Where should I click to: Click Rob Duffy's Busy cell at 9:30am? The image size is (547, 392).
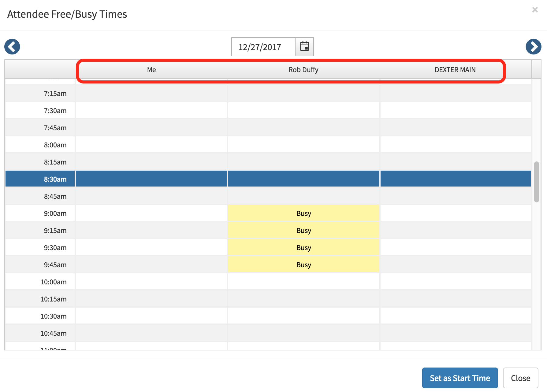[x=303, y=248]
